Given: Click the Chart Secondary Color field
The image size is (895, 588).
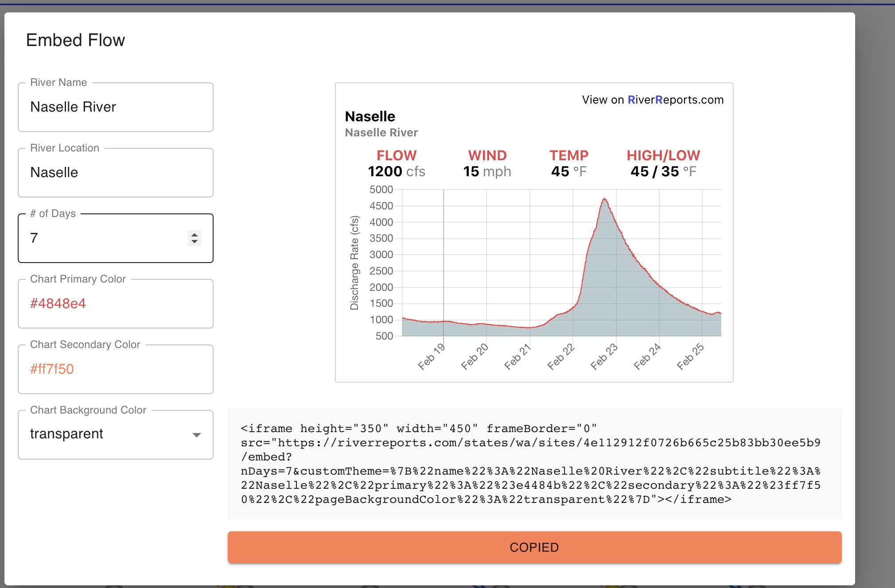Looking at the screenshot, I should [x=115, y=369].
